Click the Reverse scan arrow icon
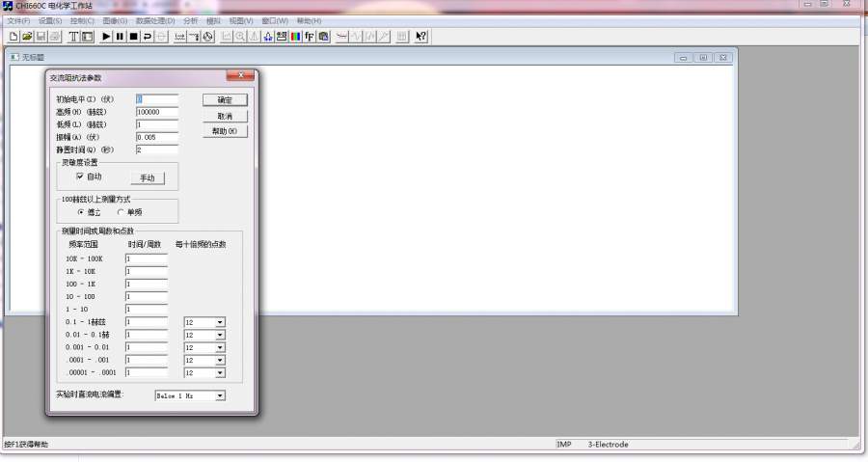 click(x=148, y=37)
